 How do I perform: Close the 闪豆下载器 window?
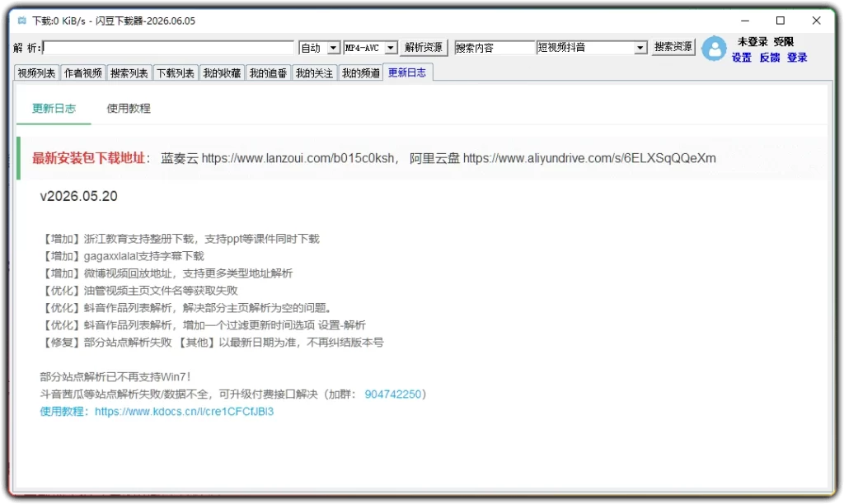[x=816, y=21]
